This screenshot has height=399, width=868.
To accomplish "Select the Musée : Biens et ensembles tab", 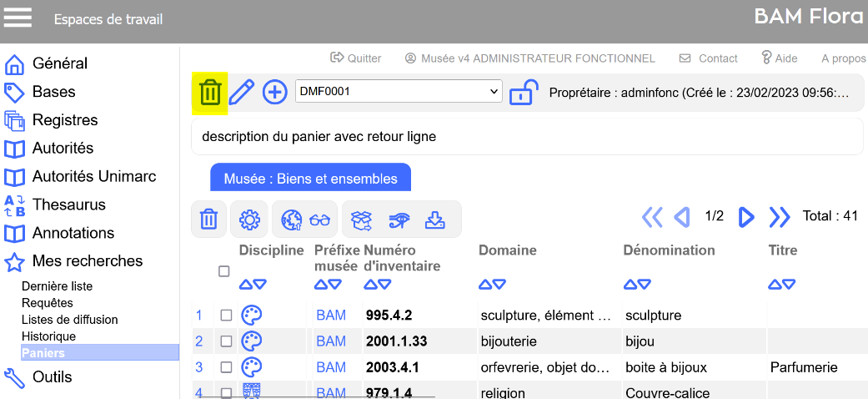I will point(310,179).
